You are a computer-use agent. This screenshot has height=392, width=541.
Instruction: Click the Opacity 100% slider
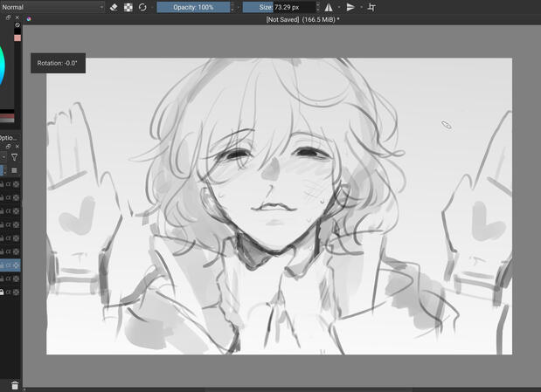pos(193,7)
